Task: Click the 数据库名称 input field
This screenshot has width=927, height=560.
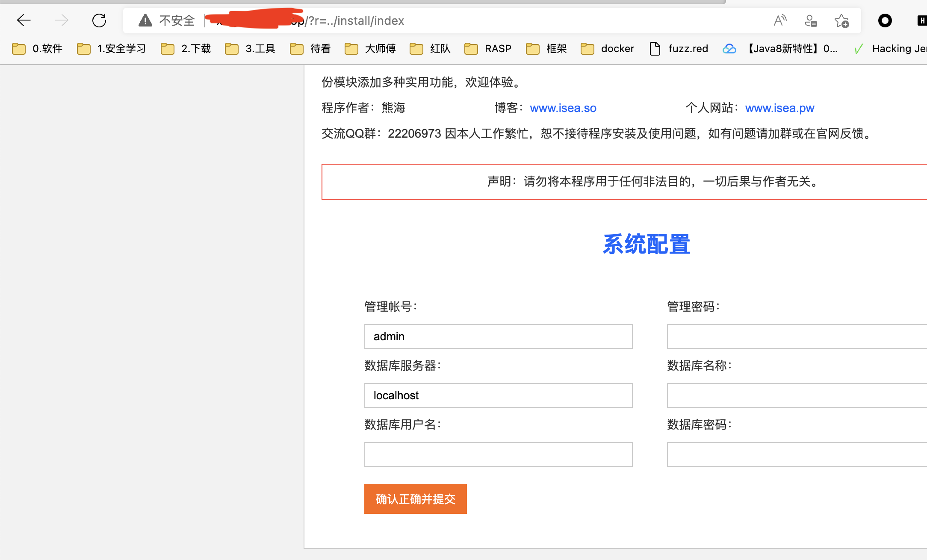Action: click(x=797, y=395)
